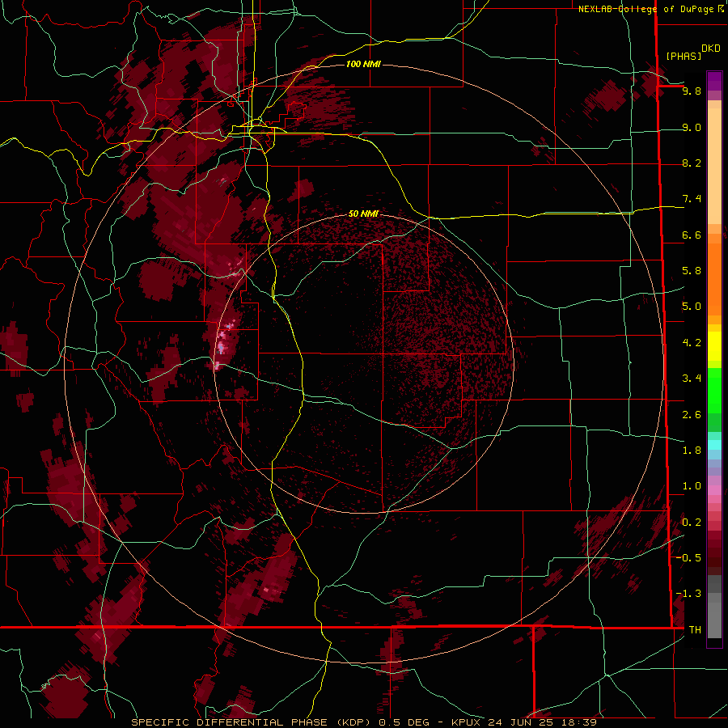
Task: Click the 5.8 scale value
Action: pos(692,271)
